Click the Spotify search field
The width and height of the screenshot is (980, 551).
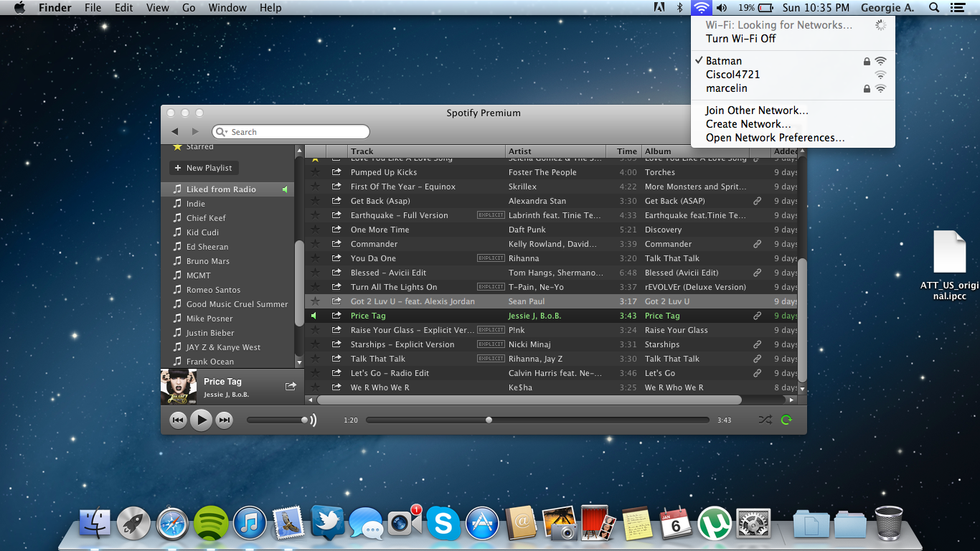coord(291,132)
